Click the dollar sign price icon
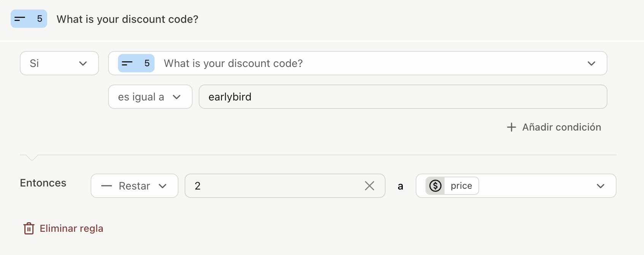Image resolution: width=644 pixels, height=255 pixels. tap(435, 186)
